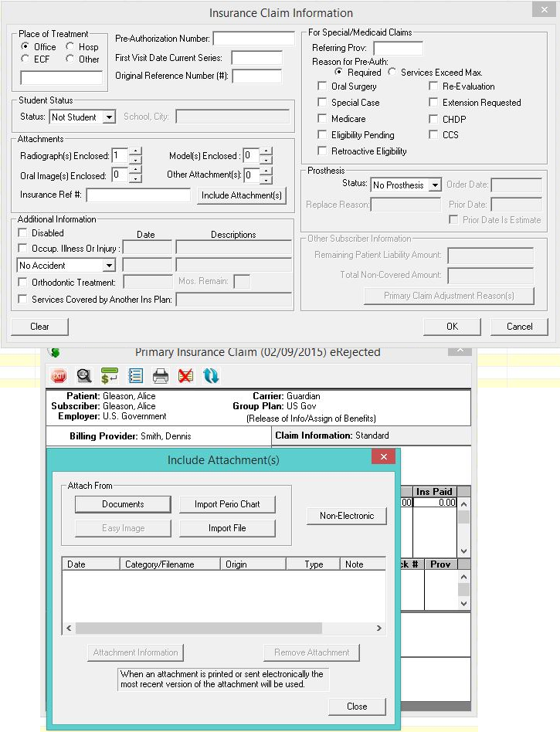Open the notes list icon in claim toolbar
Viewport: 560px width, 732px height.
pyautogui.click(x=135, y=376)
